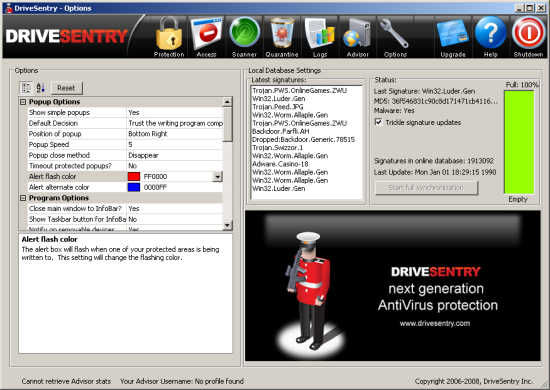This screenshot has height=390, width=550.
Task: Select the Default Decision setting row
Action: (x=125, y=123)
